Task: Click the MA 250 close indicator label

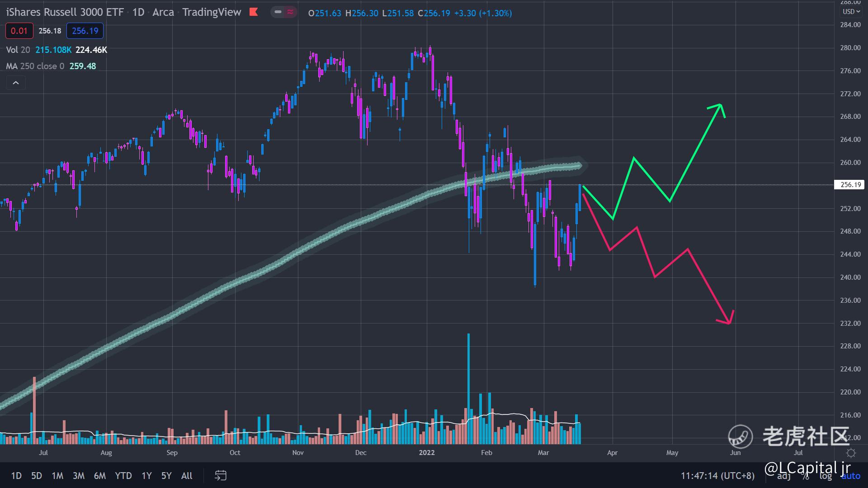Action: 35,66
